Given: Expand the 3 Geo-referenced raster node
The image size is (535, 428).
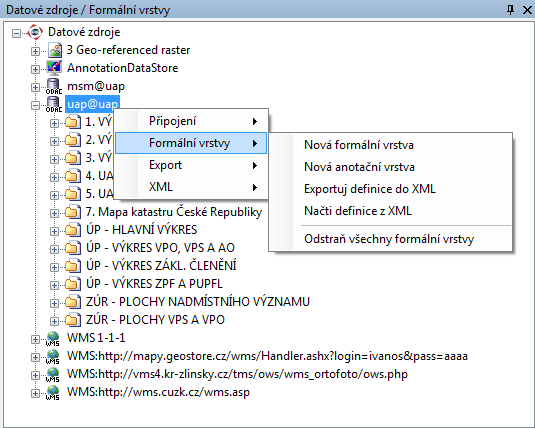Looking at the screenshot, I should click(x=35, y=52).
